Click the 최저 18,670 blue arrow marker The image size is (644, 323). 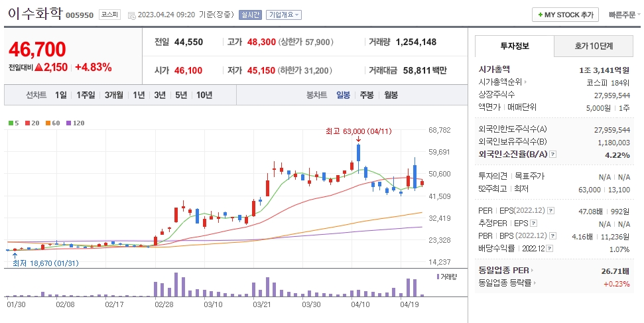point(15,255)
